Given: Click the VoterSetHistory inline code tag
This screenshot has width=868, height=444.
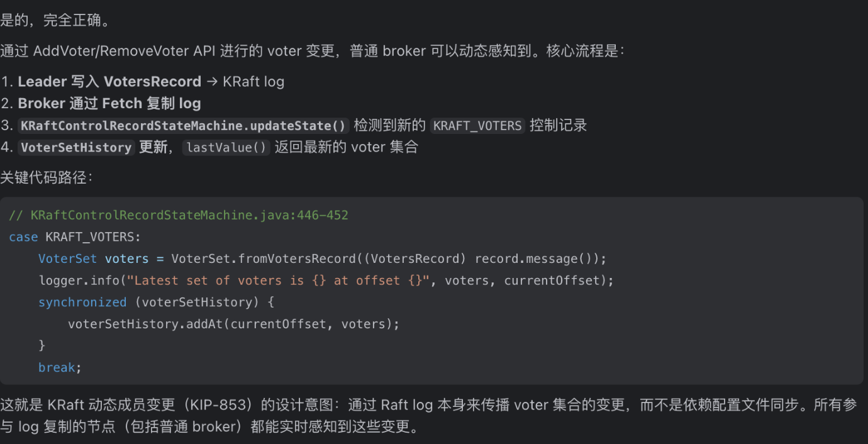Looking at the screenshot, I should pyautogui.click(x=76, y=148).
